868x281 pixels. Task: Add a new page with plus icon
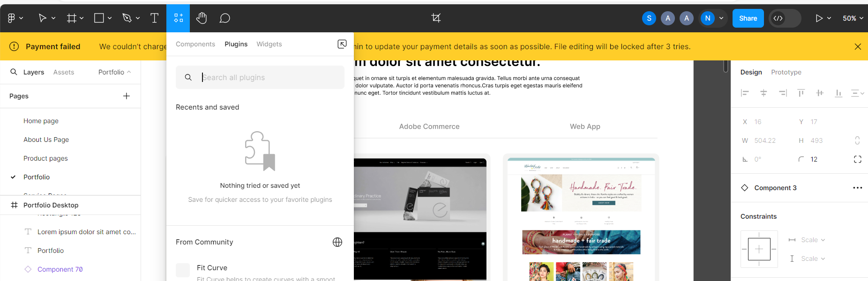(127, 96)
